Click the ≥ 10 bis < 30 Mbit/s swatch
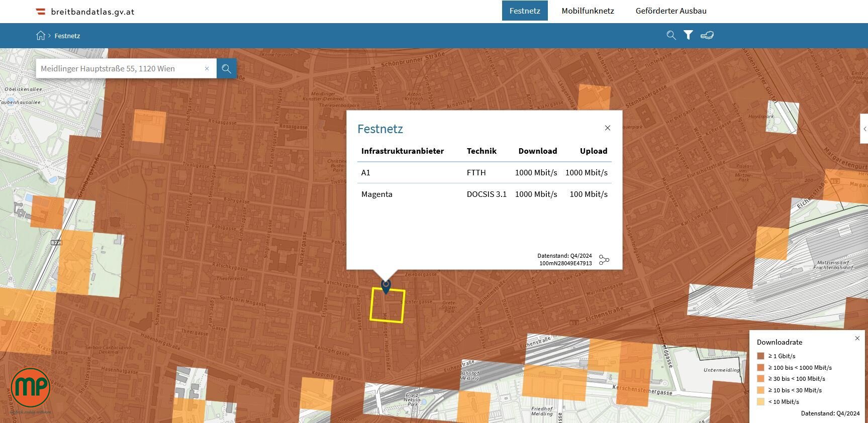 click(760, 390)
